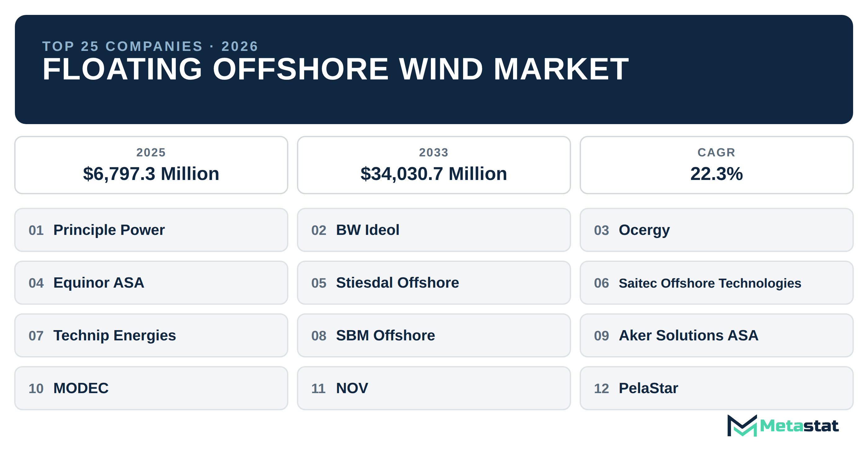This screenshot has height=453, width=868.
Task: Click the 2025 market value $6,797.3 Million
Action: pos(151,174)
